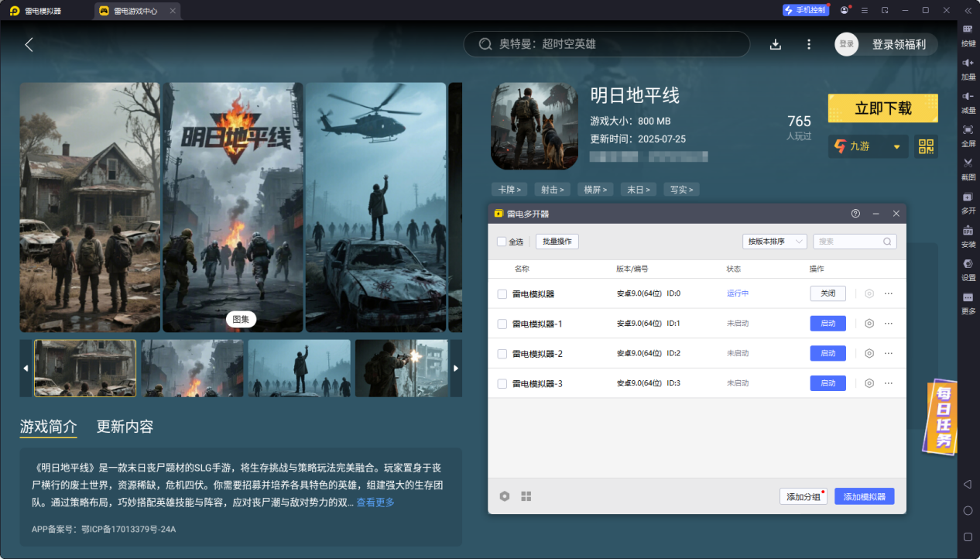Check the 全选 select-all checkbox

pos(502,242)
